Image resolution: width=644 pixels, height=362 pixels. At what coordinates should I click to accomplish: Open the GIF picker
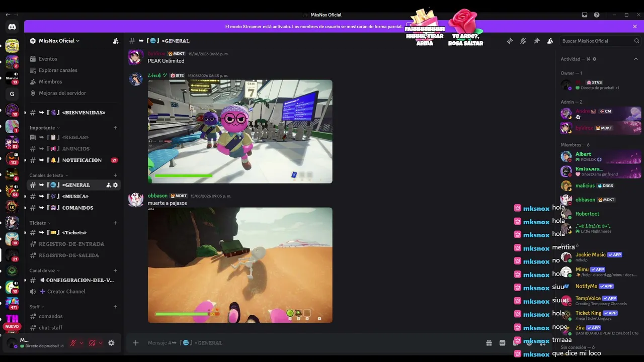coord(502,343)
